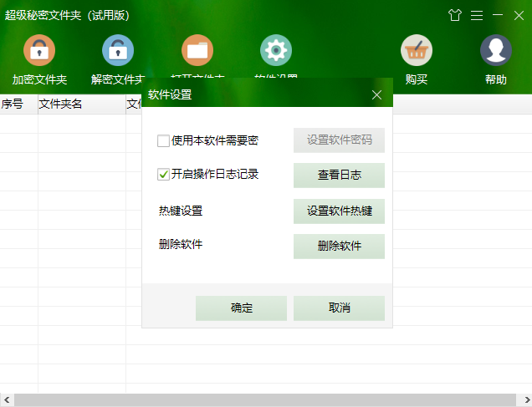Open the 帮助 support person icon
The image size is (532, 407).
495,51
